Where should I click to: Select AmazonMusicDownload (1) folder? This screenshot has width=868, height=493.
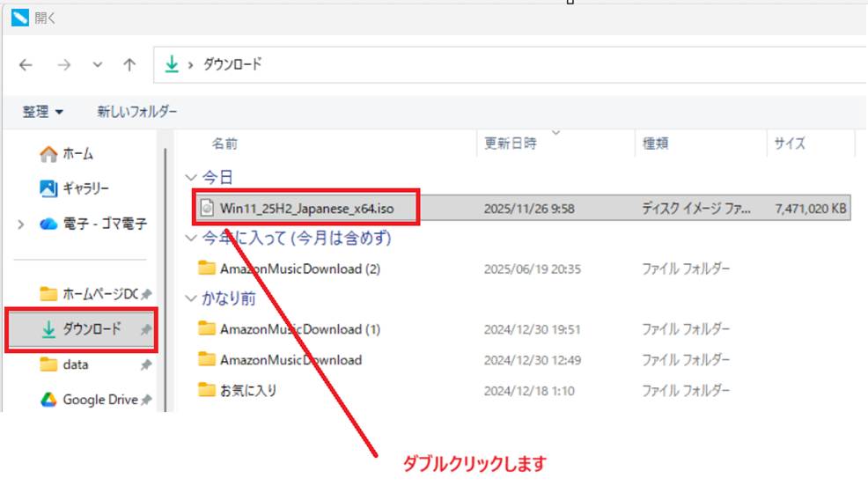pyautogui.click(x=299, y=329)
